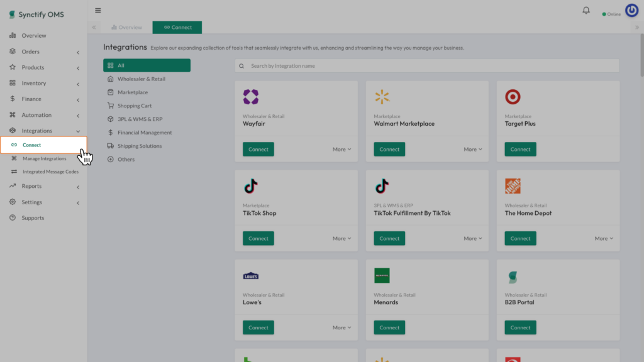Image resolution: width=644 pixels, height=362 pixels.
Task: Click The Home Depot logo
Action: coord(513,186)
